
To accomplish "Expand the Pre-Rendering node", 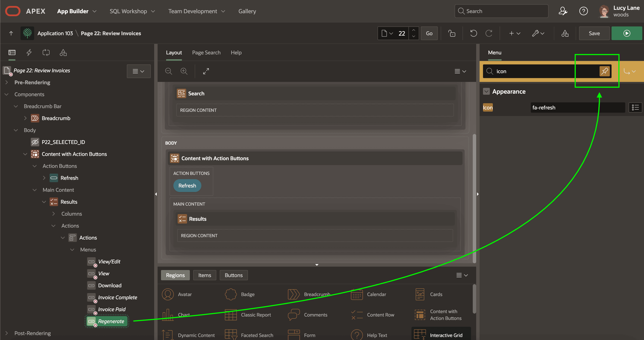I will pos(7,82).
